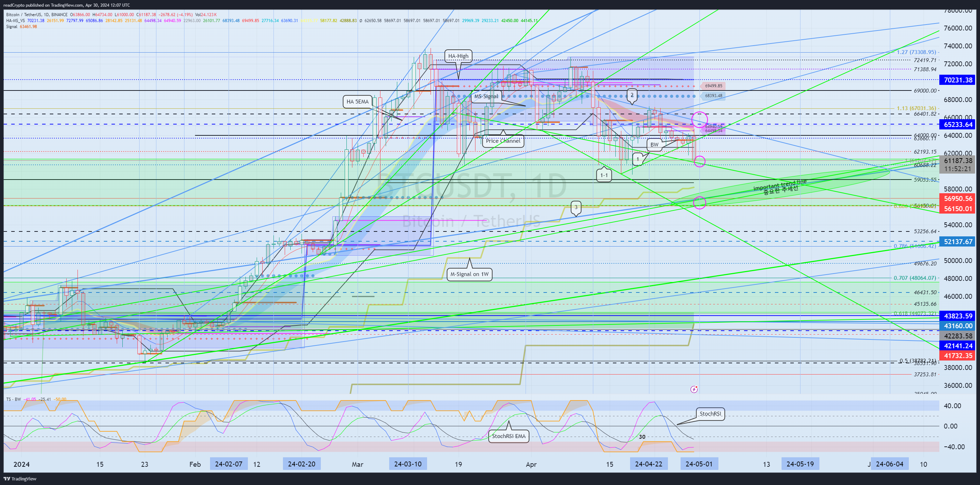Click the 62193.15 level label
This screenshot has width=980, height=485.
point(925,152)
